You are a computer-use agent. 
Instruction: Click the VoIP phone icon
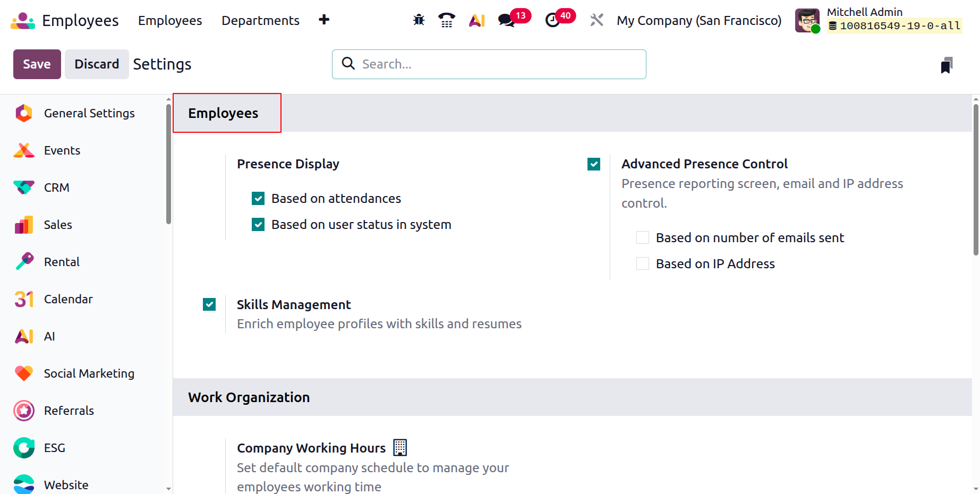tap(447, 20)
